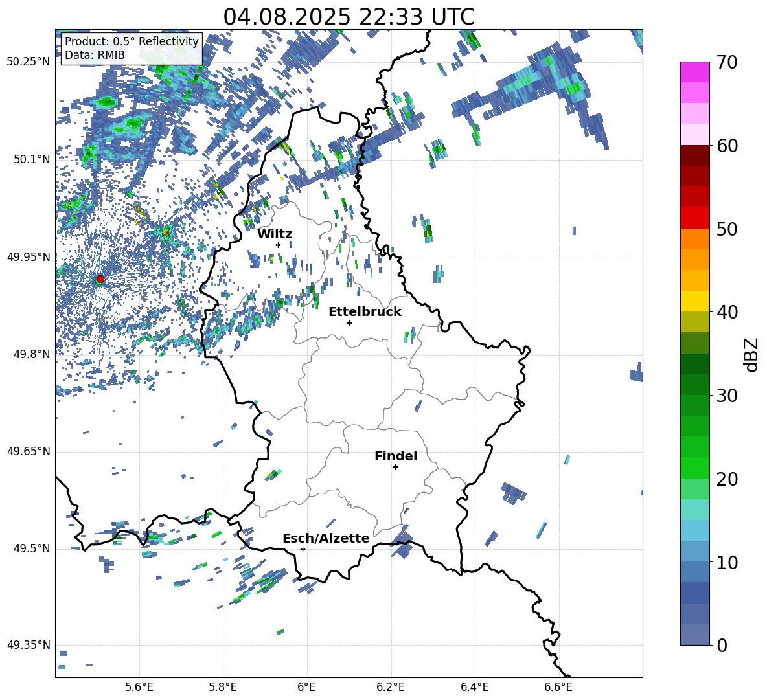The width and height of the screenshot is (767, 700).
Task: Click the colorbar tick value 0
Action: pyautogui.click(x=722, y=645)
